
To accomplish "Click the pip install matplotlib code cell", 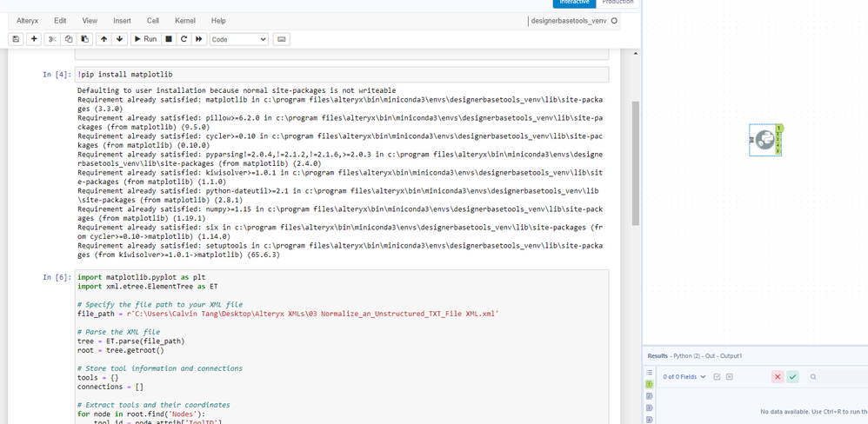I will 342,75.
